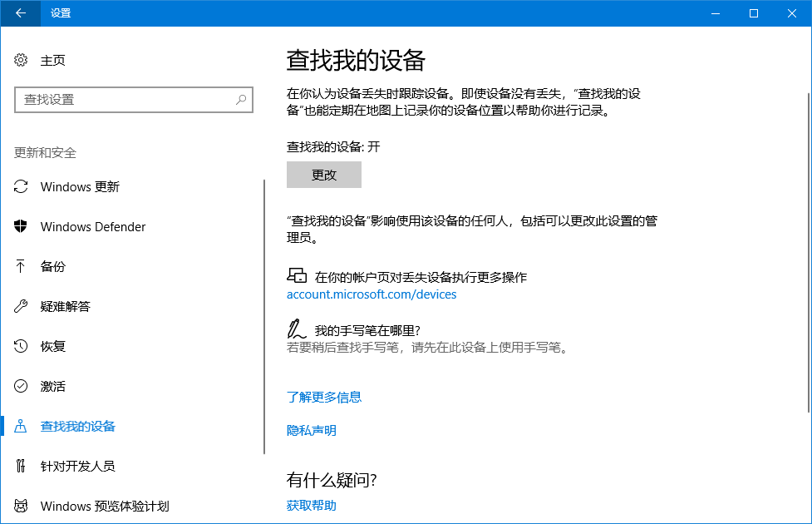Select the 备份 upload-arrow icon
Image resolution: width=812 pixels, height=524 pixels.
tap(20, 266)
